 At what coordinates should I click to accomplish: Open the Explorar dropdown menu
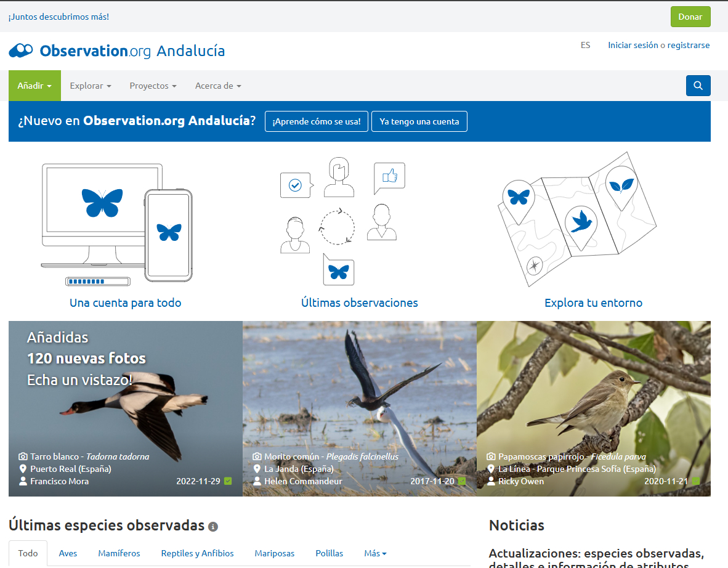pos(91,86)
